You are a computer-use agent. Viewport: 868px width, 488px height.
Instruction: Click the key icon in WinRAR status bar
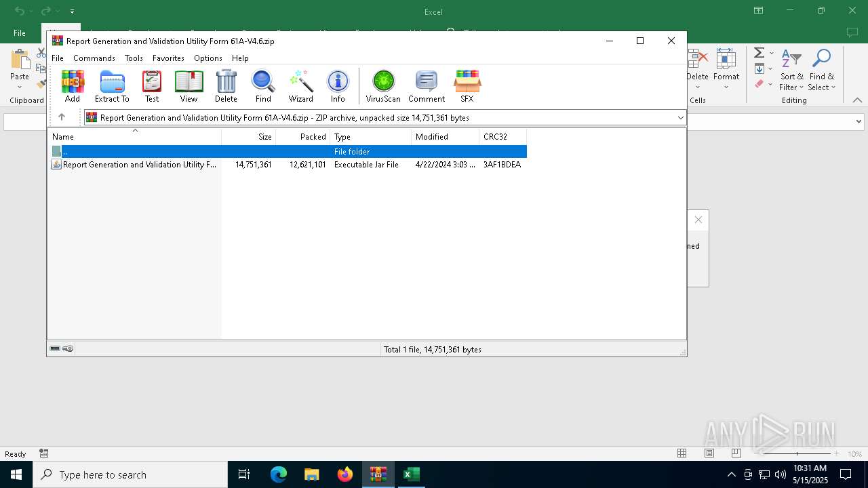point(68,348)
